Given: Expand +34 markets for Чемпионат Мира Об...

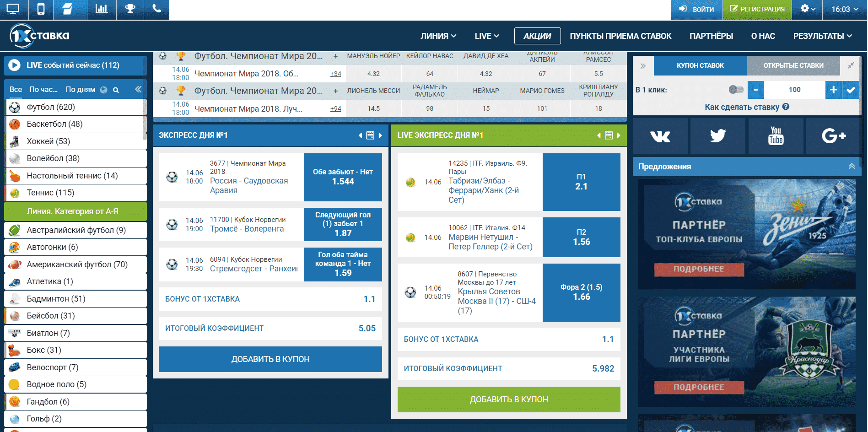Looking at the screenshot, I should tap(335, 74).
